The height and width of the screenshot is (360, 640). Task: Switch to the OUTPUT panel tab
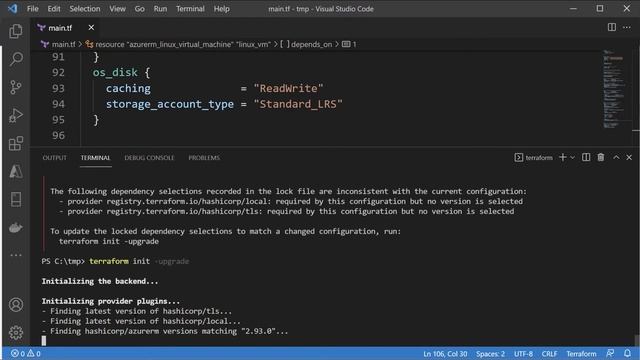tap(54, 158)
